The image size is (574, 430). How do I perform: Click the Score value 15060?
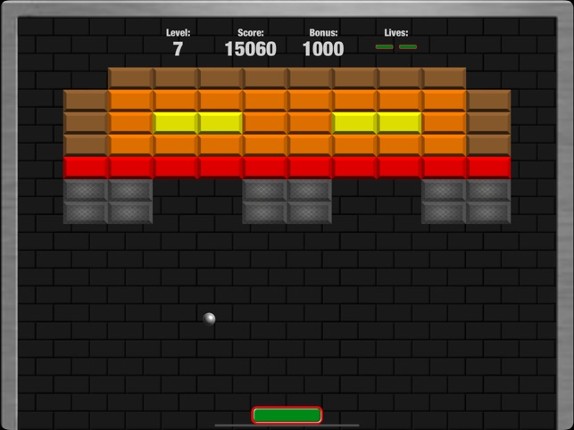(x=250, y=49)
